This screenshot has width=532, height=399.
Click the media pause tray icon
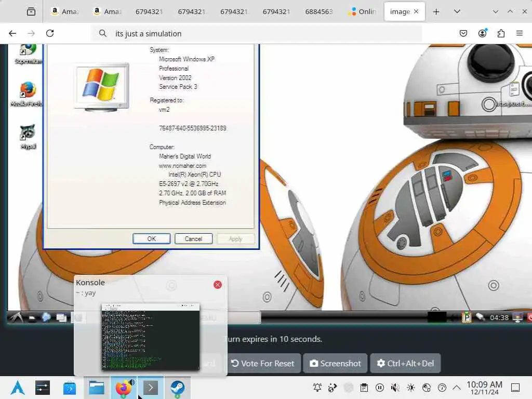[380, 387]
